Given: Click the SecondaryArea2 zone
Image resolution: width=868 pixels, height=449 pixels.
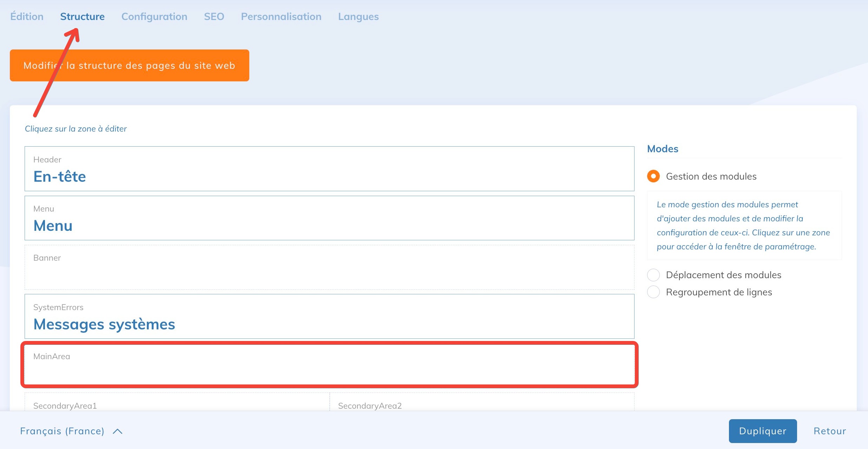Looking at the screenshot, I should click(x=481, y=403).
